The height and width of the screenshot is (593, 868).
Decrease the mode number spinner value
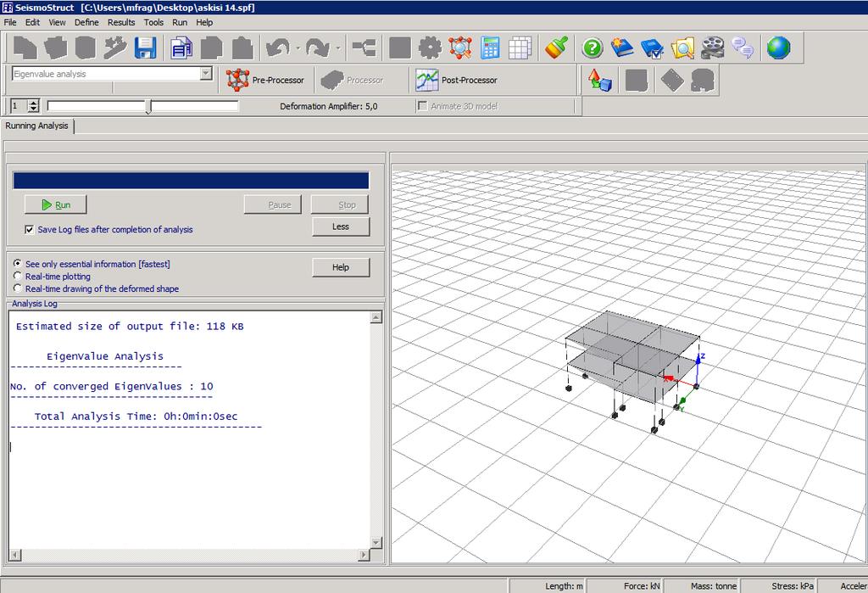pos(34,109)
